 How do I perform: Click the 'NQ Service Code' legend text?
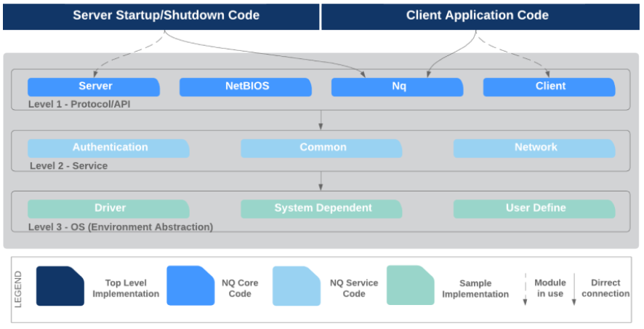click(x=354, y=288)
